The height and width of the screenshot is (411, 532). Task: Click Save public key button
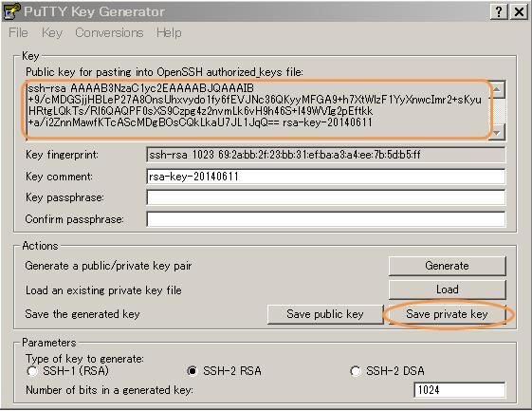(325, 314)
